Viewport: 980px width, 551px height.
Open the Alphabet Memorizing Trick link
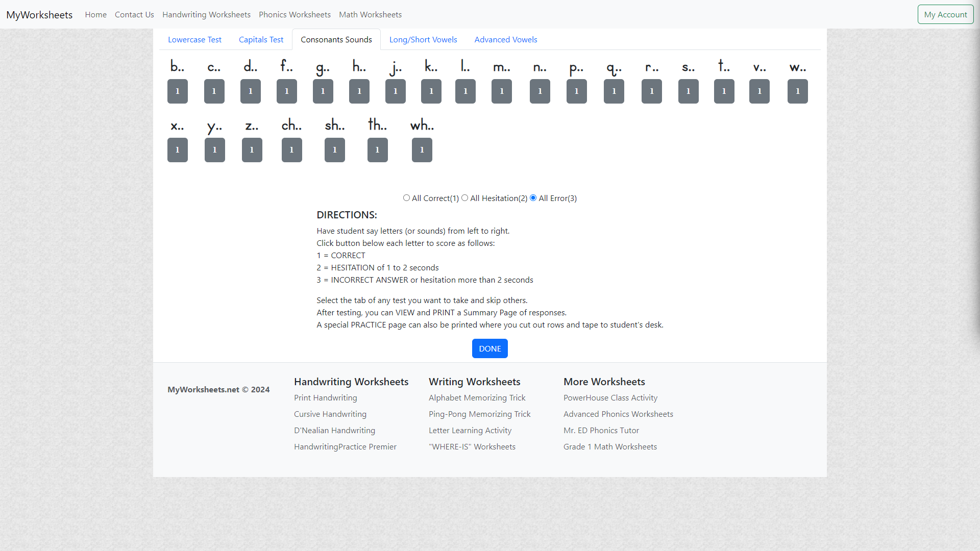(x=477, y=398)
